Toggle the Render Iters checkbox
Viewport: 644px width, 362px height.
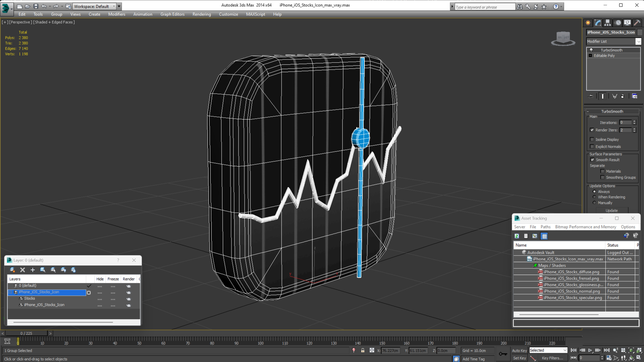click(x=592, y=130)
